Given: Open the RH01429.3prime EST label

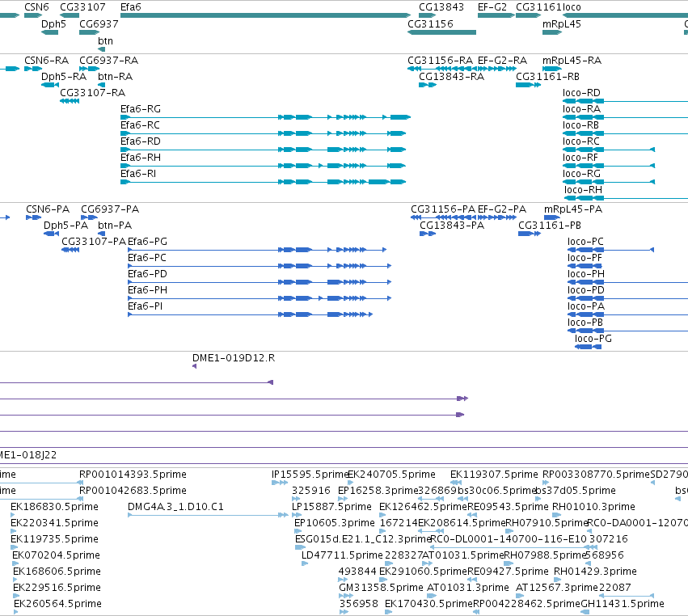Looking at the screenshot, I should (595, 571).
